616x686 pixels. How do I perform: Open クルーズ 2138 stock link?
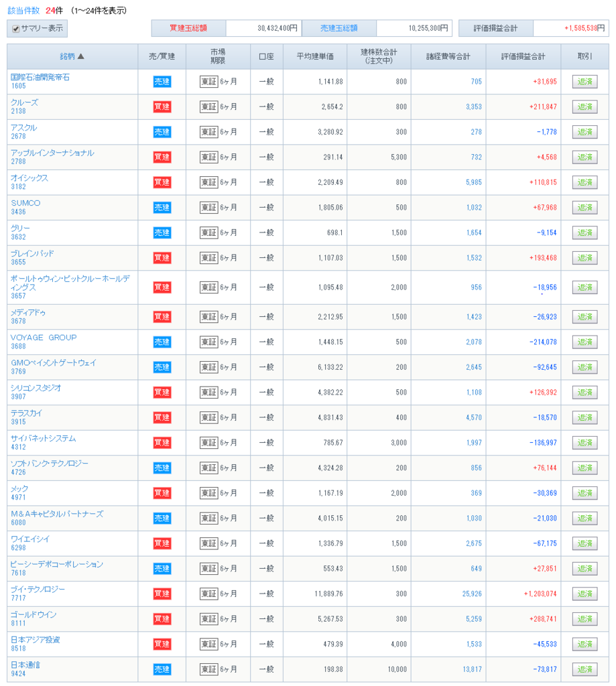tap(25, 102)
